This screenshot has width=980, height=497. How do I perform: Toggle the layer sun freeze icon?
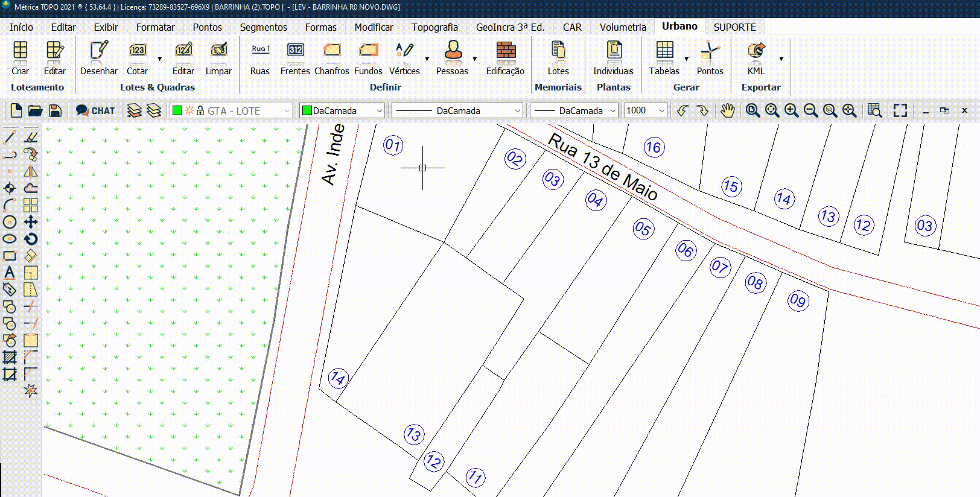(189, 111)
